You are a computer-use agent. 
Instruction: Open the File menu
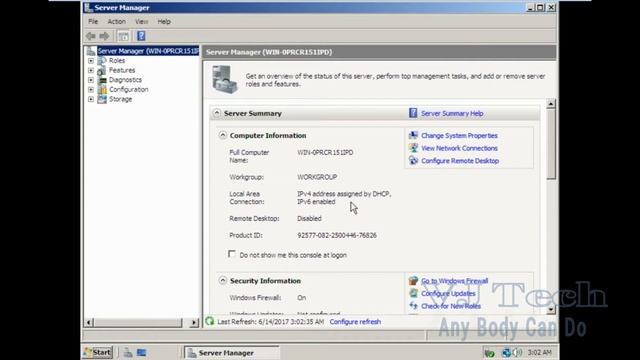pos(93,22)
